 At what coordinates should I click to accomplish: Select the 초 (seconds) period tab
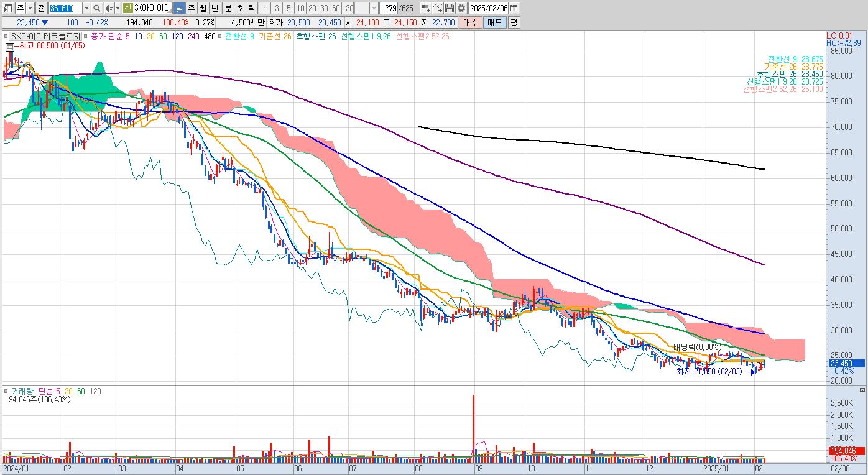coord(239,8)
